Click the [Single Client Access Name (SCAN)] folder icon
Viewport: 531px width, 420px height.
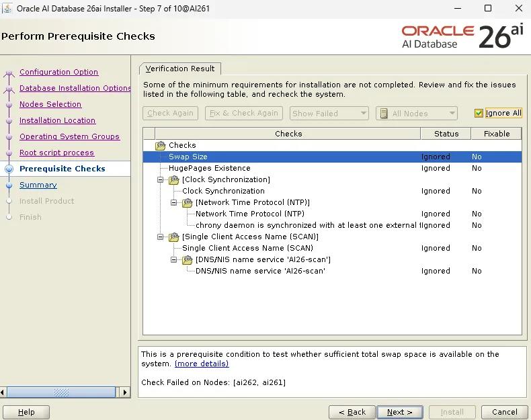pos(173,237)
